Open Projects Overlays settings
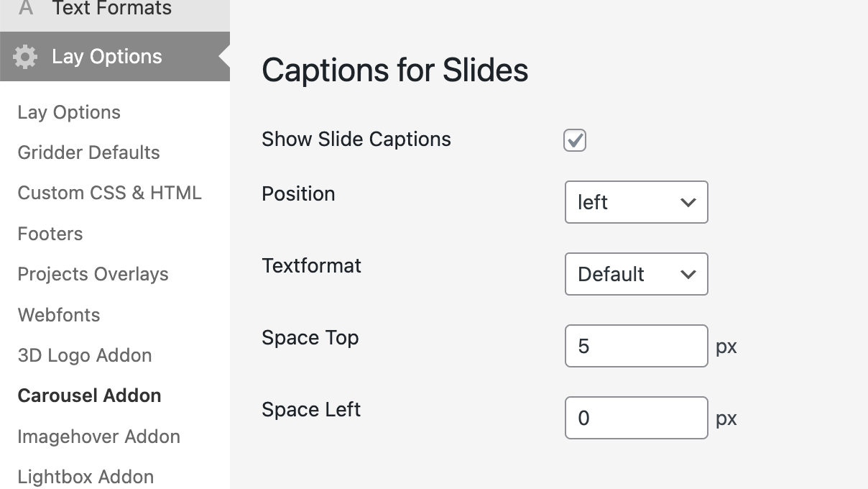The image size is (868, 489). coord(93,274)
